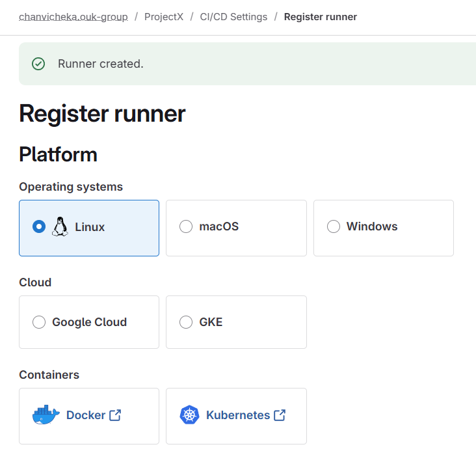Open the Docker text link

click(86, 415)
